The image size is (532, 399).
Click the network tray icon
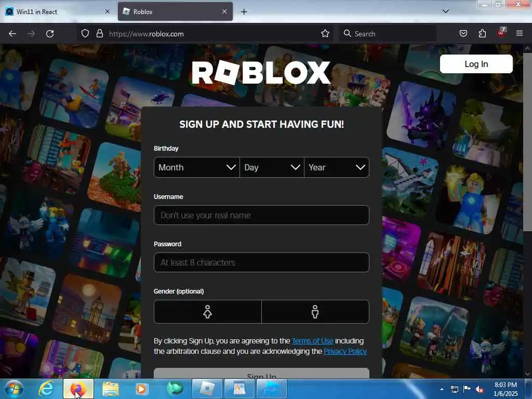pos(454,389)
